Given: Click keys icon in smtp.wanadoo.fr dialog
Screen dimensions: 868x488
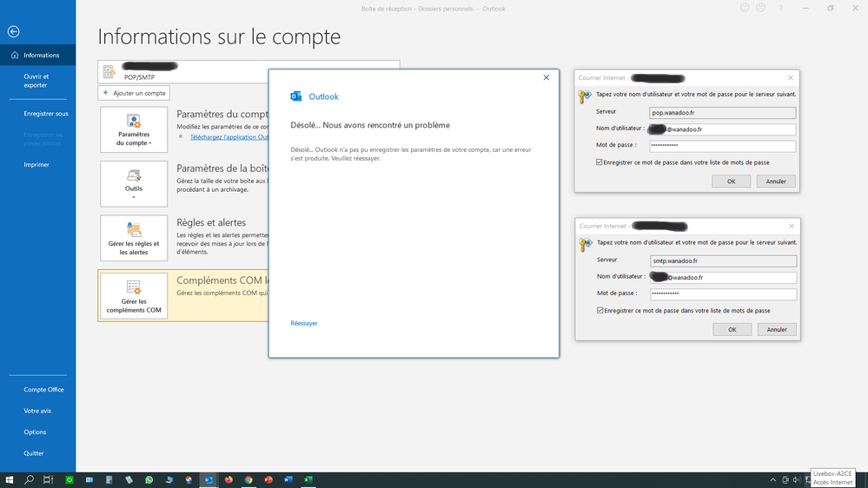Looking at the screenshot, I should pos(585,245).
